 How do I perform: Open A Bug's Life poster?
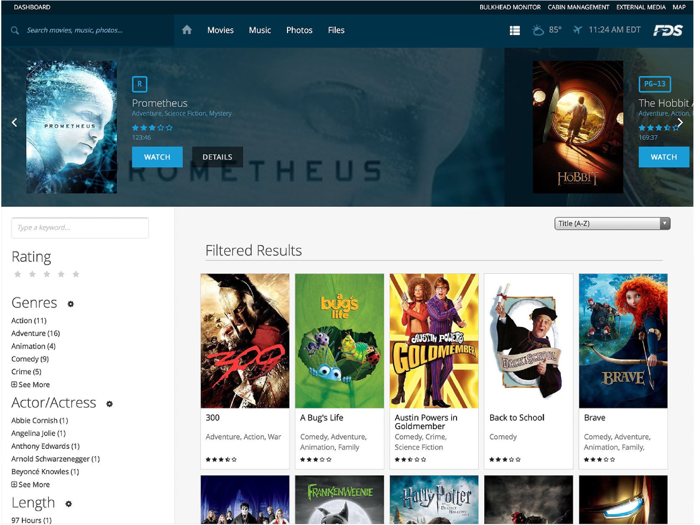point(340,341)
